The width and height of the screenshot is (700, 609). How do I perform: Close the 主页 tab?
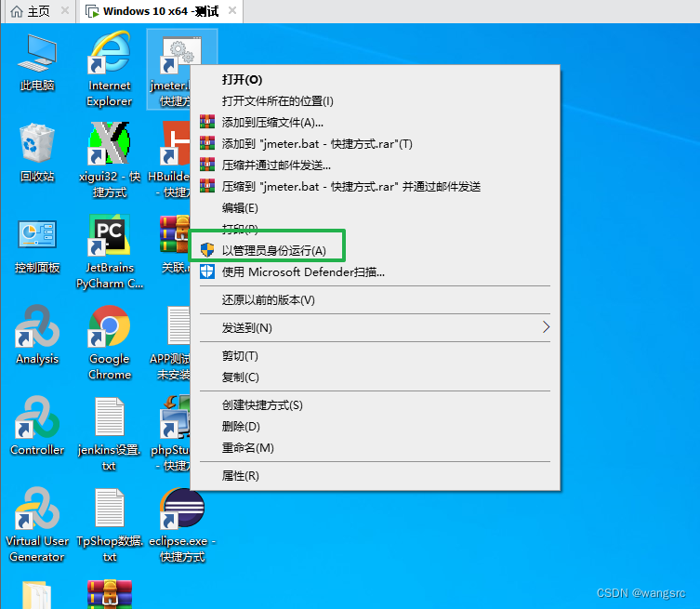[65, 10]
